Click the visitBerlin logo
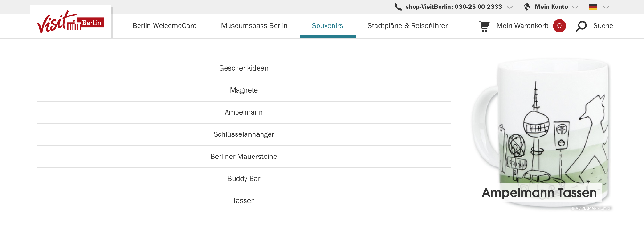This screenshot has height=229, width=644. 71,22
